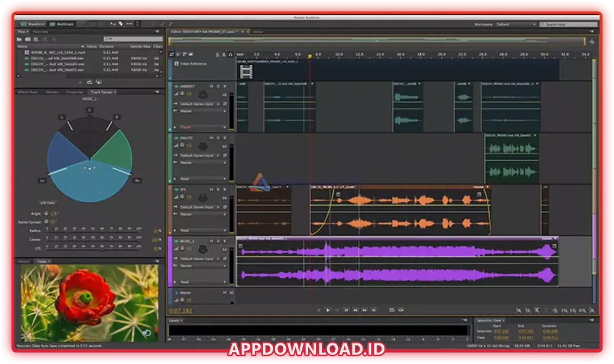This screenshot has width=614, height=364.
Task: Arm the MUSIC_1 track for recording
Action: pyautogui.click(x=224, y=241)
